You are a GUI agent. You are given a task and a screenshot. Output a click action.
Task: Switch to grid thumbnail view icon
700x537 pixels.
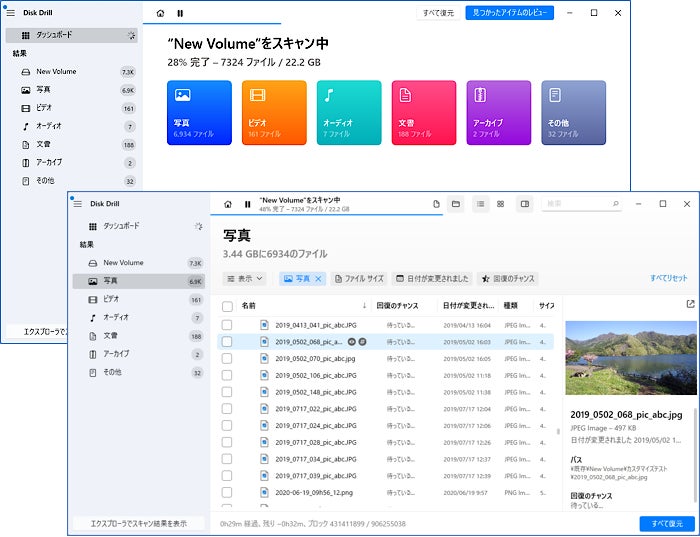point(501,204)
